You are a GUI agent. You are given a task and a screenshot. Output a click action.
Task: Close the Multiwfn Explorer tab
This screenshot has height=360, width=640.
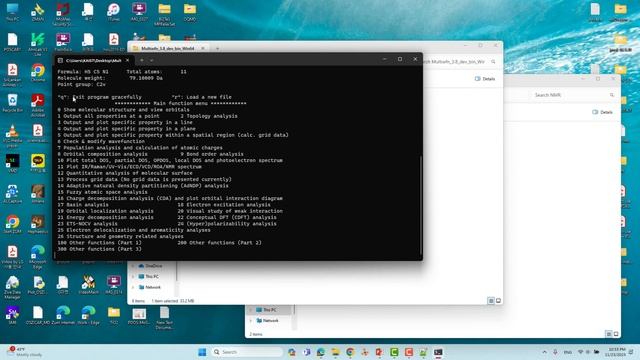(x=203, y=48)
